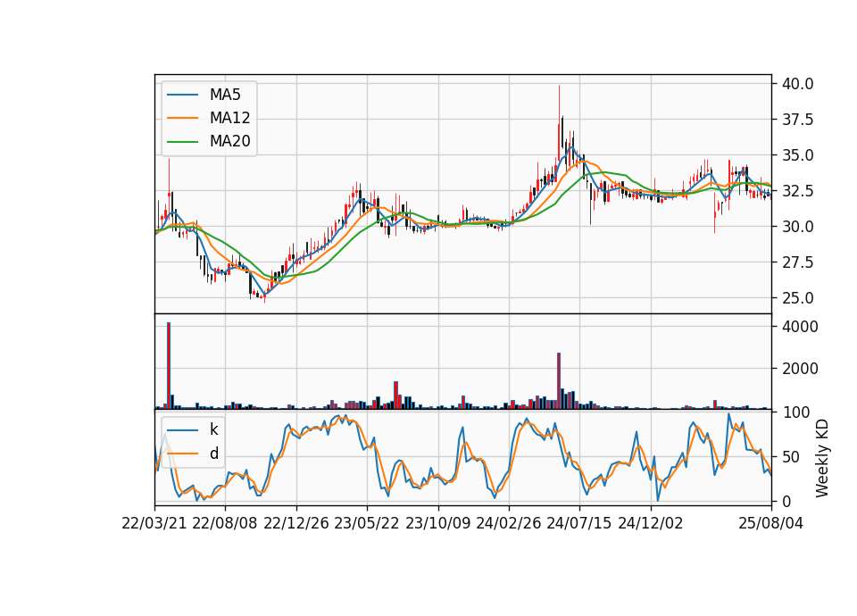
Task: Click the 24/02/26 date tick label
Action: coord(508,523)
